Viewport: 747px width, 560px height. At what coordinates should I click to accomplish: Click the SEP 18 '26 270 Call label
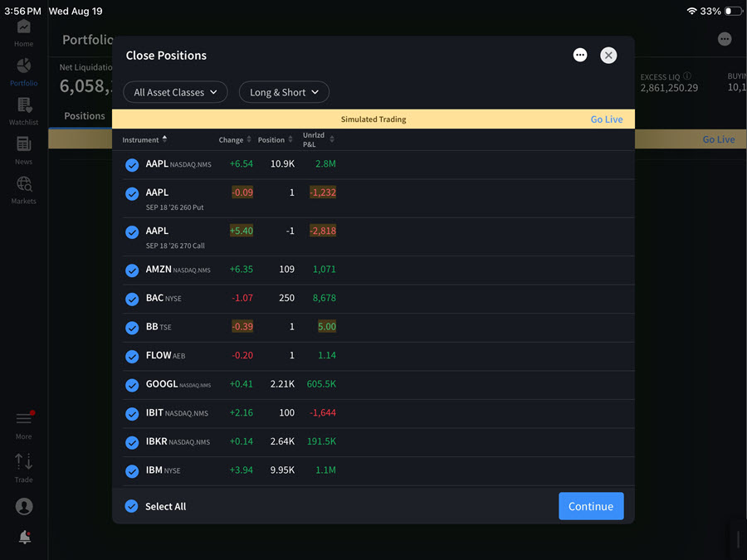click(x=175, y=246)
